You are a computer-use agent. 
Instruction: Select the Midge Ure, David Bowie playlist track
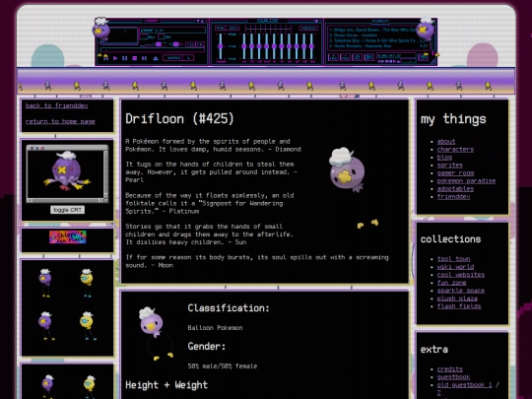pos(372,30)
